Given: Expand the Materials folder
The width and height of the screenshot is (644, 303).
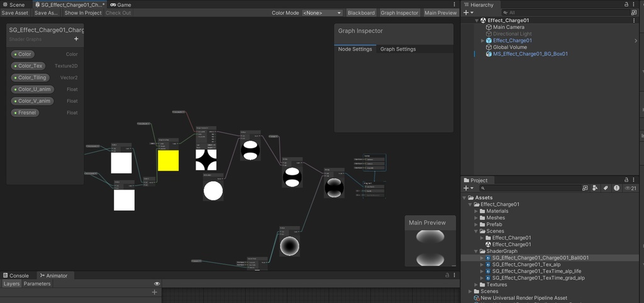Looking at the screenshot, I should [476, 211].
